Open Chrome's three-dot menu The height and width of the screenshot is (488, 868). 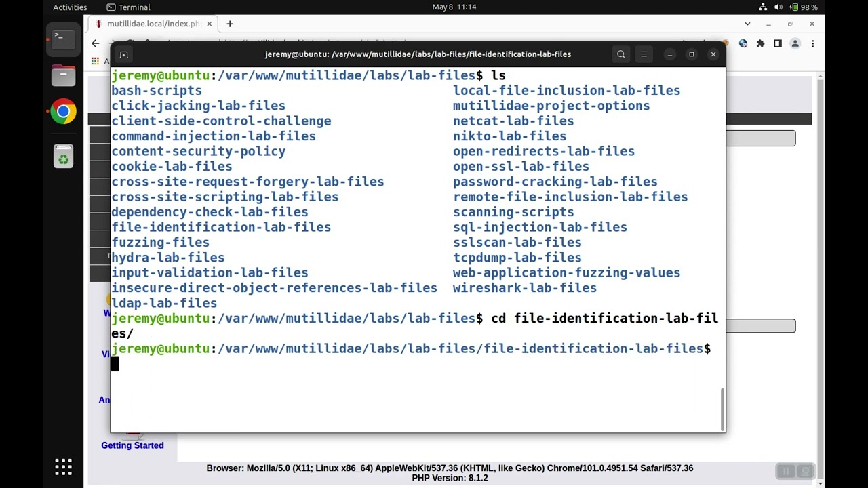812,43
